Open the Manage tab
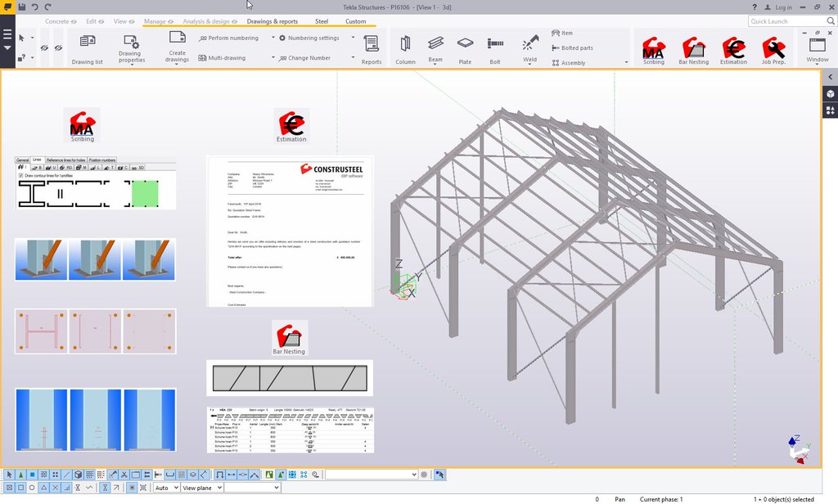The image size is (838, 504). 155,21
